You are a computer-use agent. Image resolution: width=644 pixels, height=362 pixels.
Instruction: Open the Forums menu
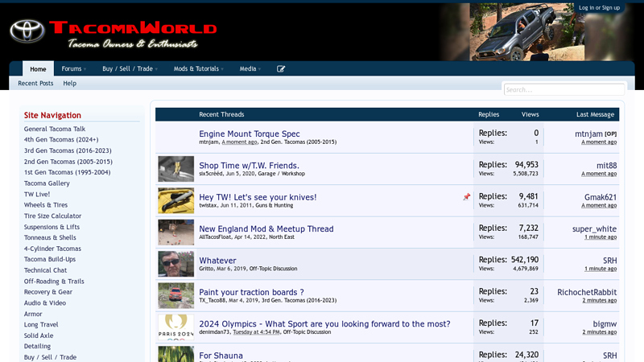point(72,68)
